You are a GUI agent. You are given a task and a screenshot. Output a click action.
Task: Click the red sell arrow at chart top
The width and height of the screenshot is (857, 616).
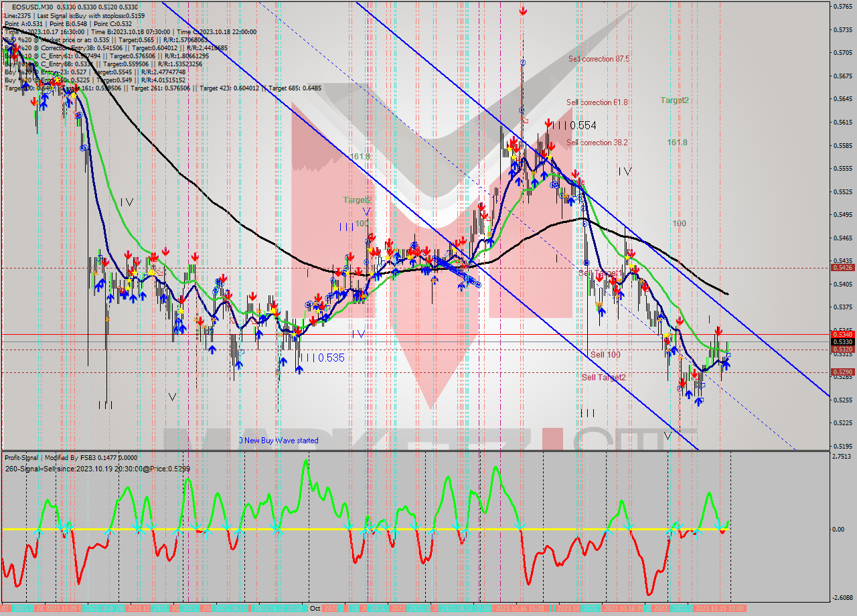point(522,11)
